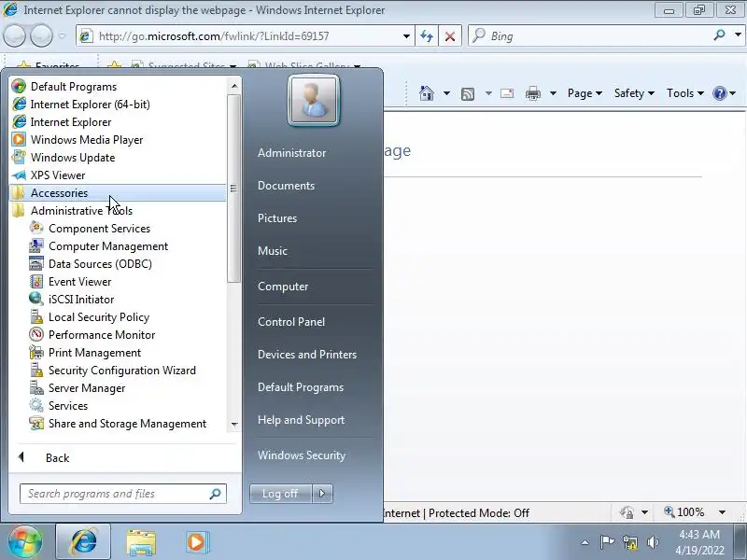Viewport: 747px width, 560px height.
Task: Open Print Management
Action: [x=118, y=353]
